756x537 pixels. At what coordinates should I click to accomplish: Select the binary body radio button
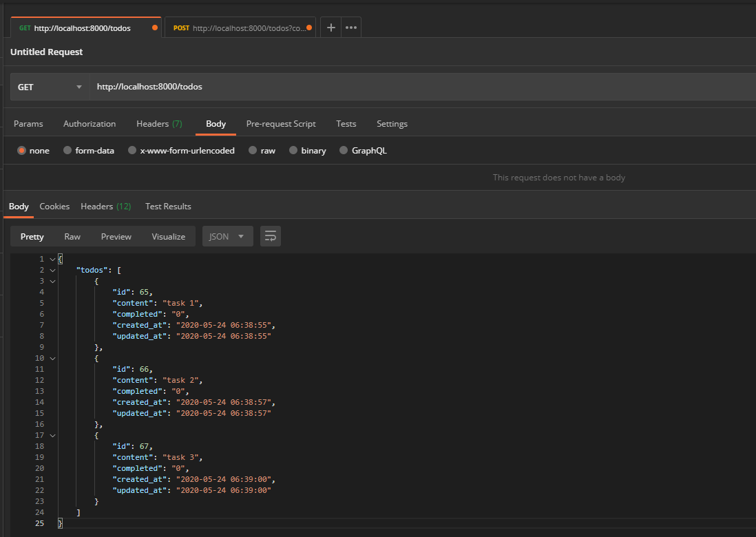point(293,151)
